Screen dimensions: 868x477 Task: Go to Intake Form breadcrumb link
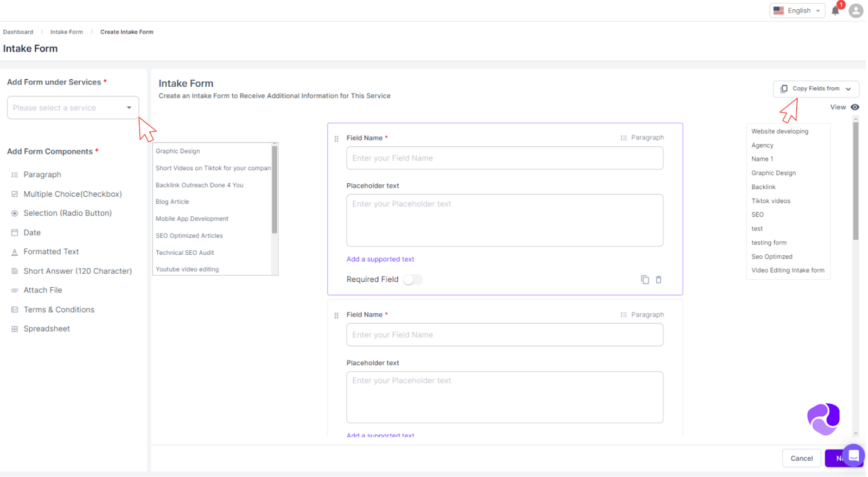pos(67,32)
